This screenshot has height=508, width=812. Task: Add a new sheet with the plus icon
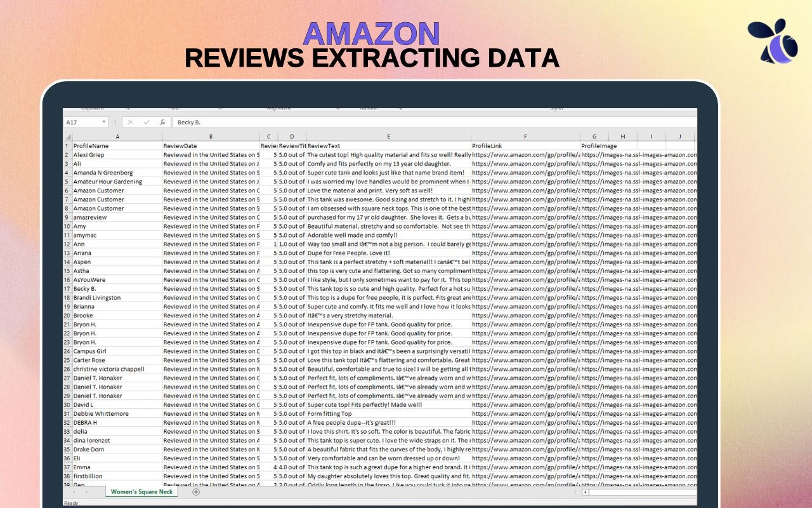196,491
